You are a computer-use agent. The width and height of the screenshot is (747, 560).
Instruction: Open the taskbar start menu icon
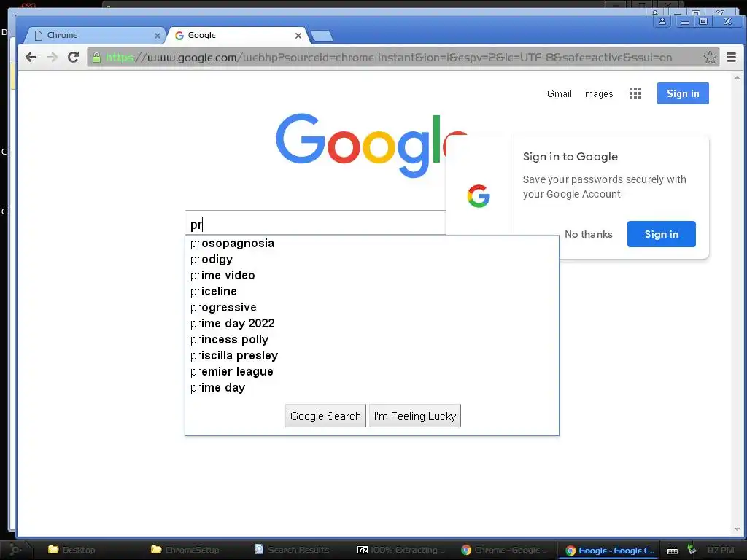point(15,550)
